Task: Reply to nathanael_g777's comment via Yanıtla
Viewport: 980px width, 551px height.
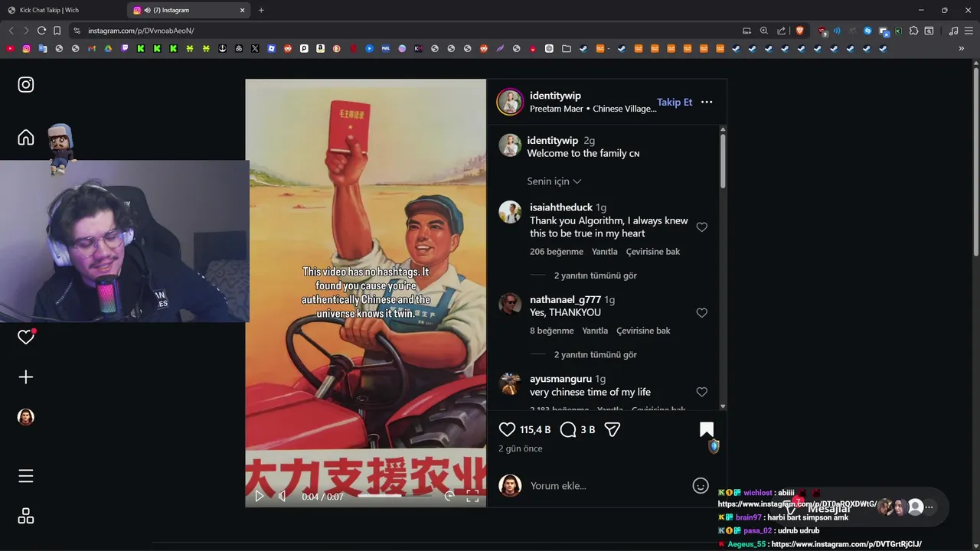Action: pyautogui.click(x=595, y=331)
